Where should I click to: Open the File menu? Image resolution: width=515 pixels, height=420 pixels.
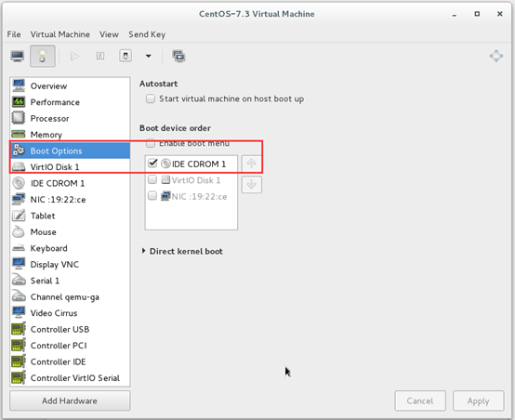coord(14,34)
